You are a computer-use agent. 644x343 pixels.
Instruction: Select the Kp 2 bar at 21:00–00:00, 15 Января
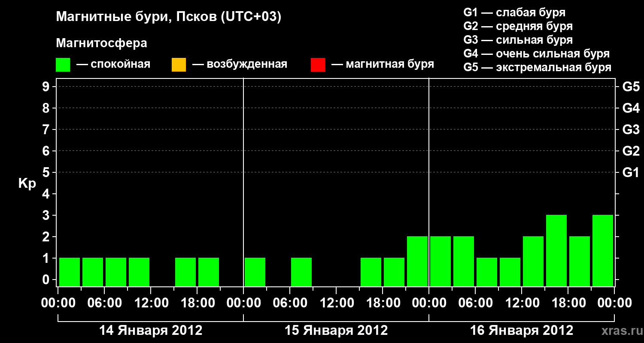click(x=417, y=261)
